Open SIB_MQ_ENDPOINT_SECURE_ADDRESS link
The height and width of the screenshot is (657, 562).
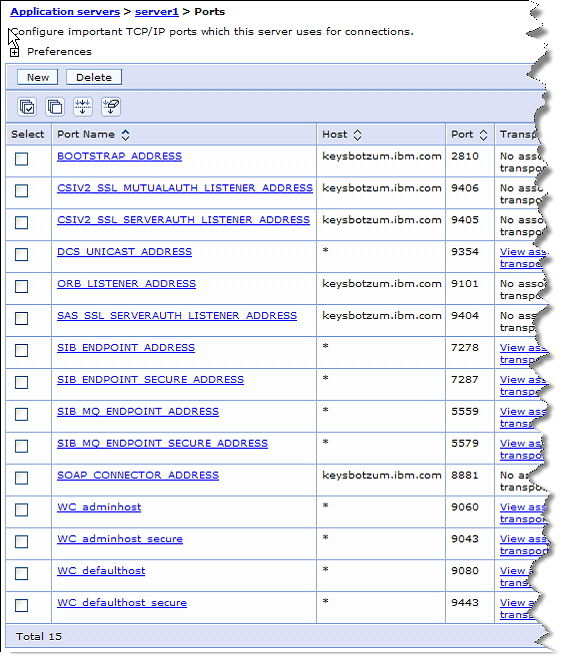pyautogui.click(x=163, y=443)
